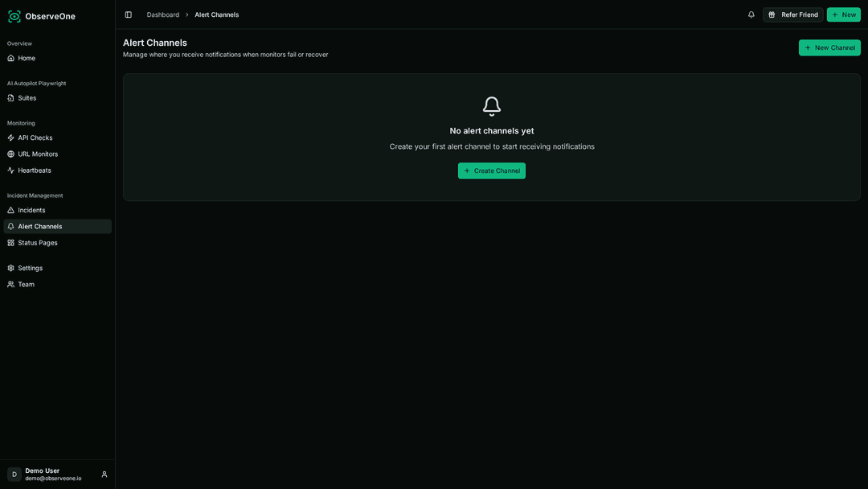Screen dimensions: 868x489
Task: Click the Suites file icon
Action: (x=10, y=98)
